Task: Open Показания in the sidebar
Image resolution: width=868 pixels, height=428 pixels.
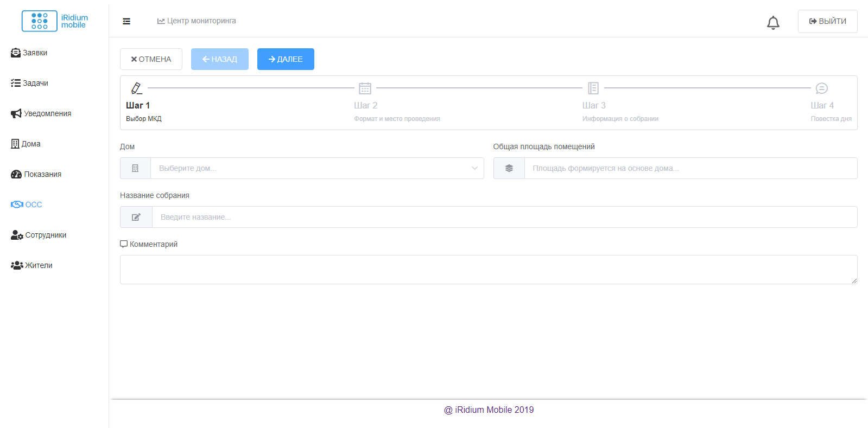Action: pos(36,174)
